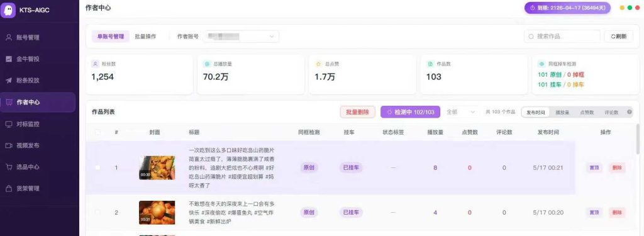Open 粉条投放 paper plane icon

9,80
